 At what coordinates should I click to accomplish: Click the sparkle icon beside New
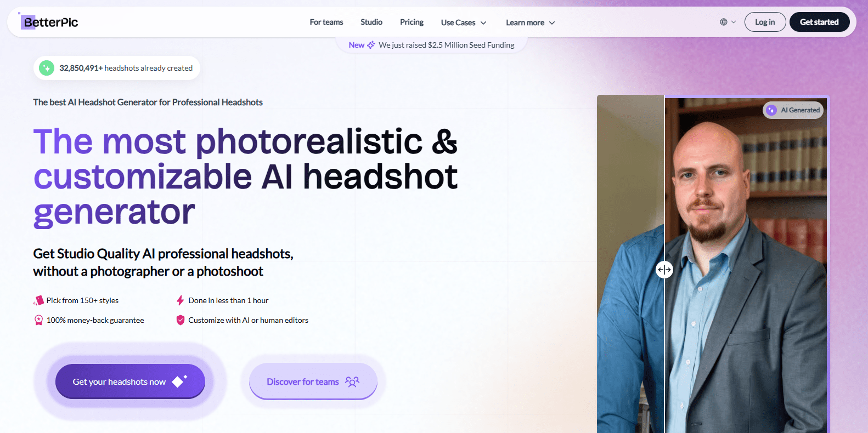[371, 45]
